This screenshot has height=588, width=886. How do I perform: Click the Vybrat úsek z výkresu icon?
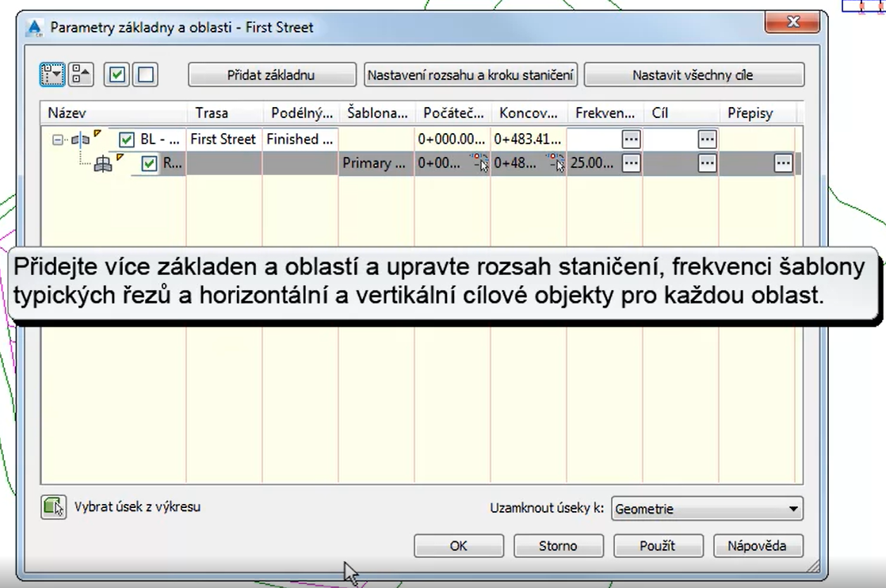pyautogui.click(x=53, y=507)
